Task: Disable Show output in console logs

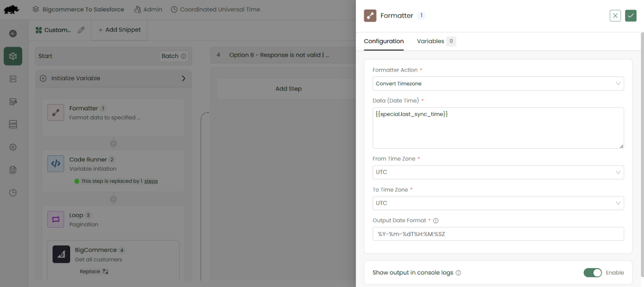Action: [x=592, y=272]
